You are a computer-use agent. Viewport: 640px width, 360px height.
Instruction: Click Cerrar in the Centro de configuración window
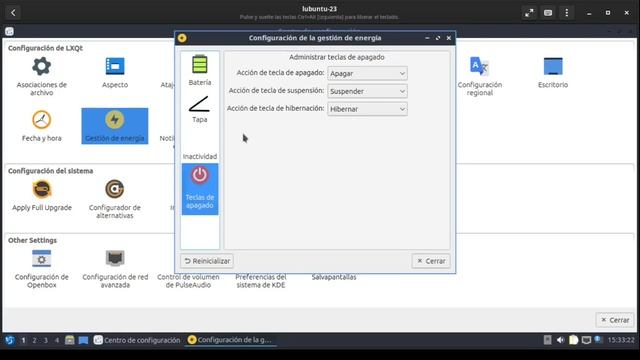615,320
